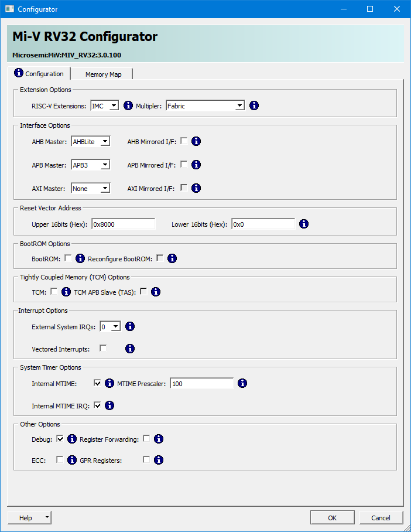Screen dimensions: 411x532
Task: Click info icon next to Debug checkbox
Action: 72,439
